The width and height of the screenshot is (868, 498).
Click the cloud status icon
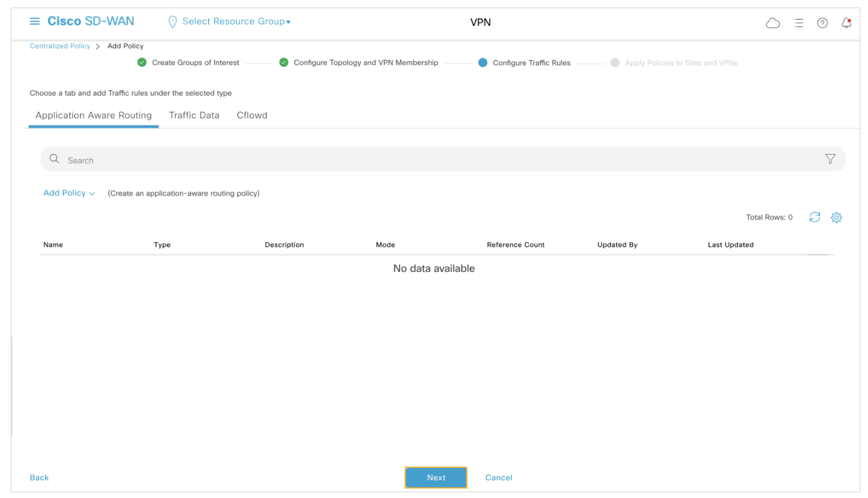point(773,23)
